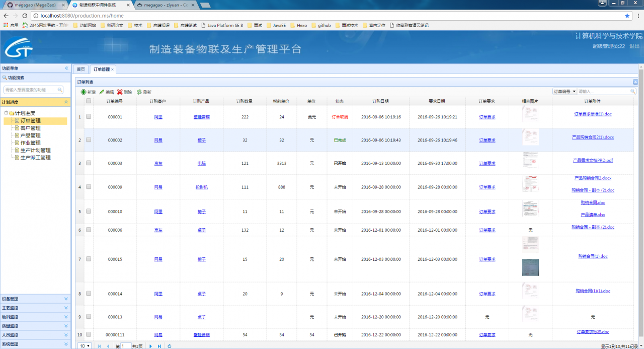
Task: Click the pager reload icon at the bottom
Action: pyautogui.click(x=170, y=346)
